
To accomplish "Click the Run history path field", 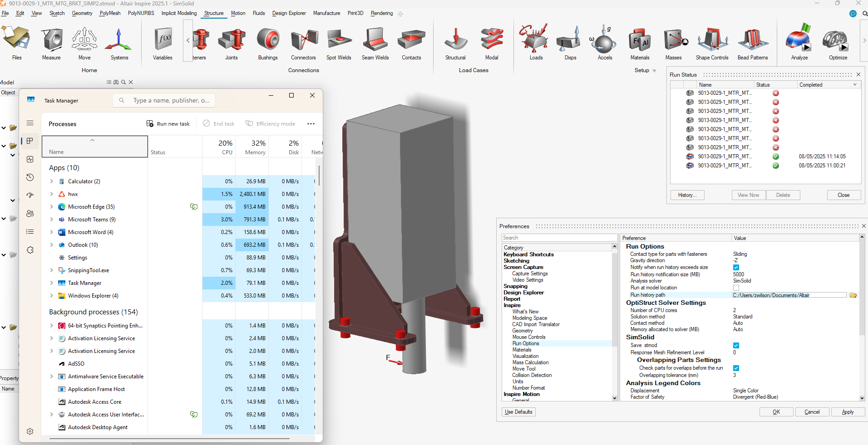I will pyautogui.click(x=789, y=295).
